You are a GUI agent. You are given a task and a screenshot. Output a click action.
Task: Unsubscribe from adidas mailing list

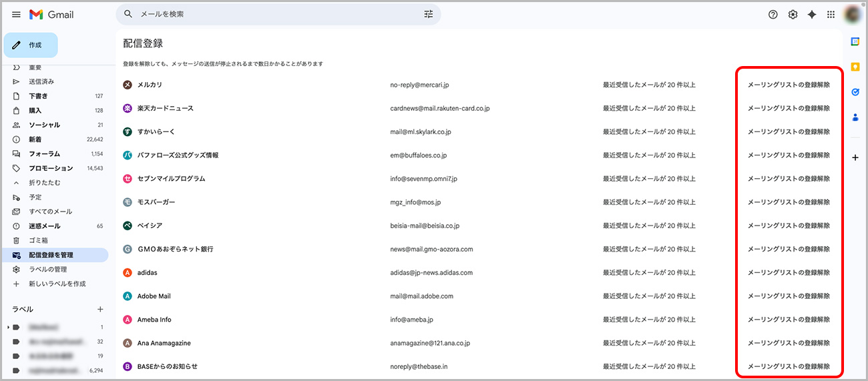(789, 272)
